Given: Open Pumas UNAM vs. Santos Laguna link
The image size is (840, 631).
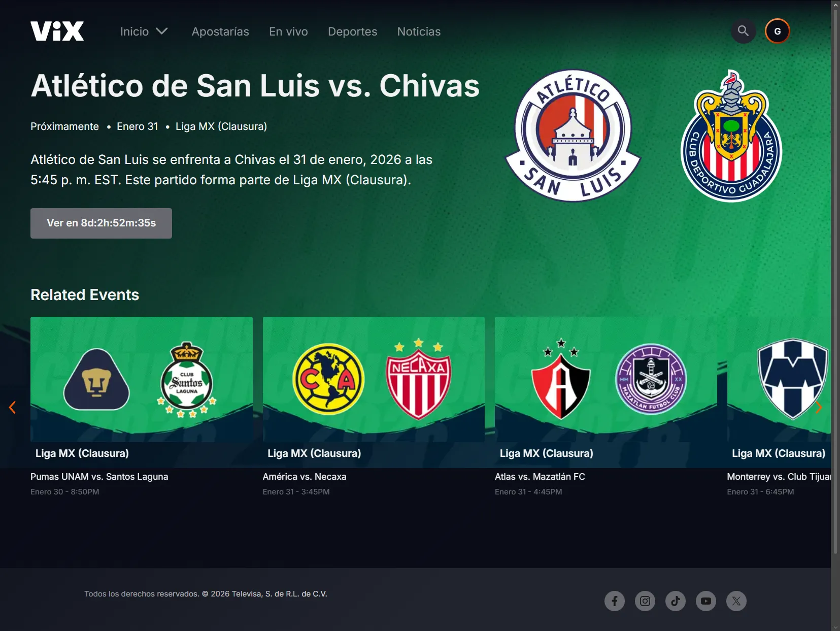Looking at the screenshot, I should pos(99,477).
